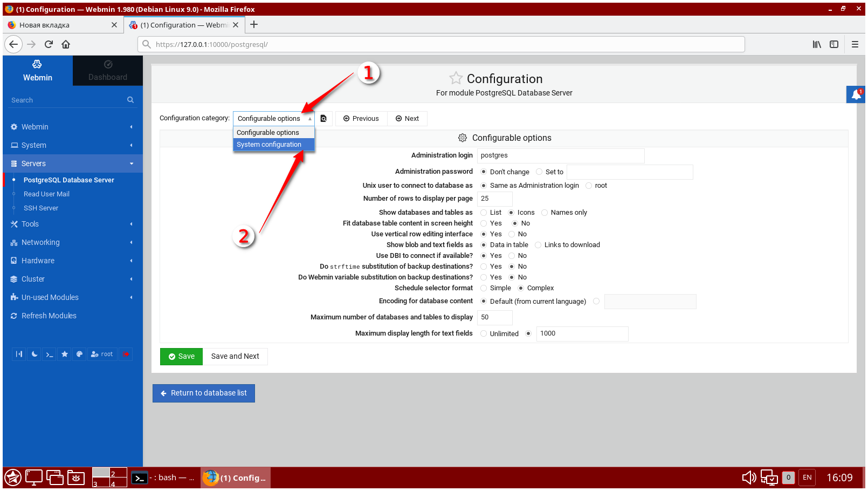The image size is (868, 491).
Task: Click rows per page field
Action: (495, 199)
